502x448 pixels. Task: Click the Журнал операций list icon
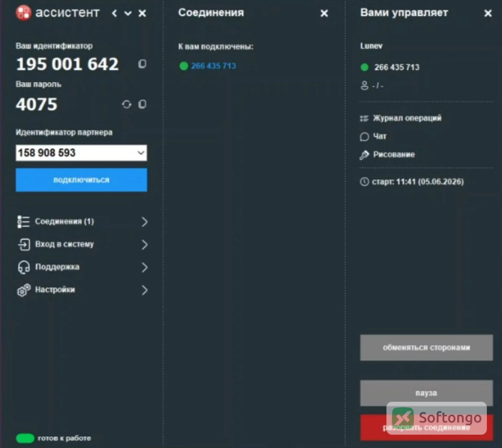pos(364,118)
